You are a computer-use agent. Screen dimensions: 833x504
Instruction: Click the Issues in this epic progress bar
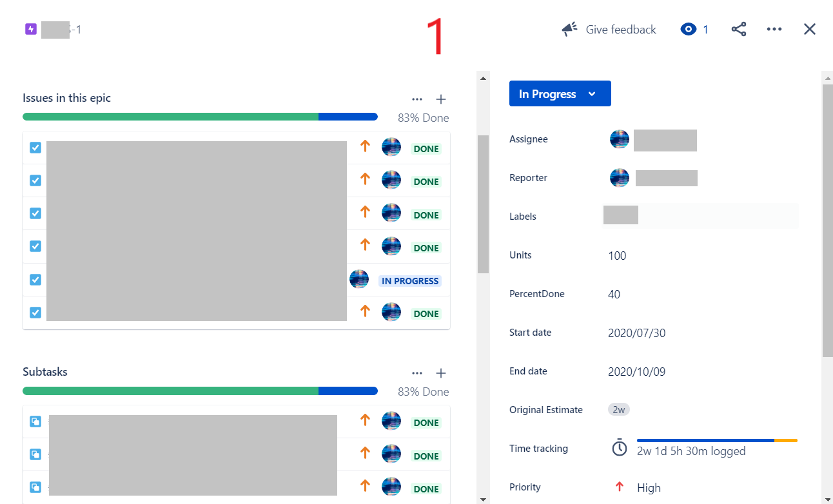click(200, 117)
